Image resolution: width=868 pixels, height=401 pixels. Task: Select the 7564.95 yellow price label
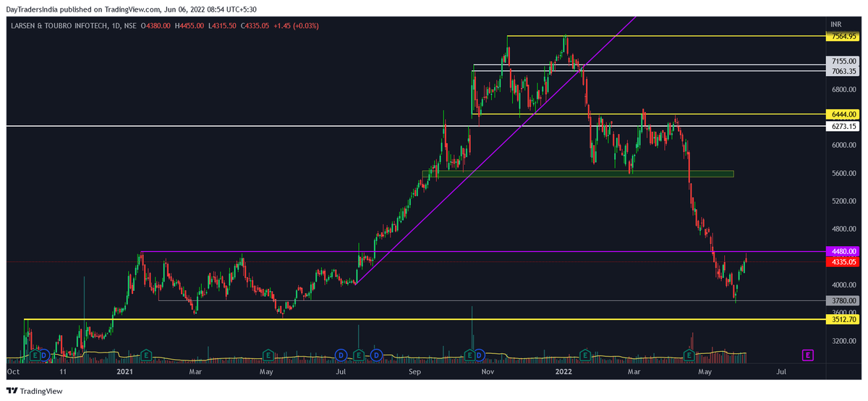click(843, 36)
